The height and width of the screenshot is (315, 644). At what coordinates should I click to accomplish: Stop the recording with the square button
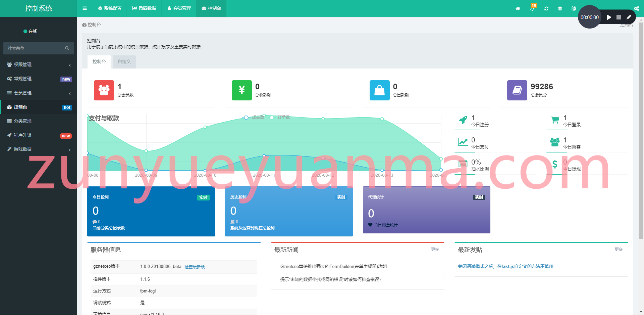coord(619,17)
